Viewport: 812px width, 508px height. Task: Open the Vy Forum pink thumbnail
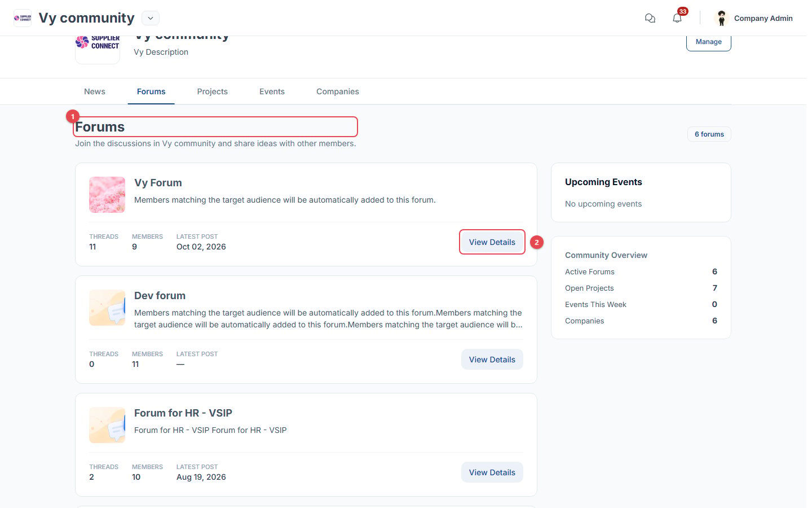(107, 195)
